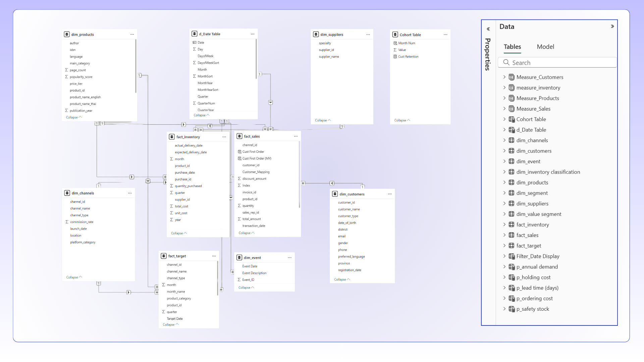This screenshot has height=362, width=644.
Task: Collapse the Data pane with double chevron
Action: [612, 26]
